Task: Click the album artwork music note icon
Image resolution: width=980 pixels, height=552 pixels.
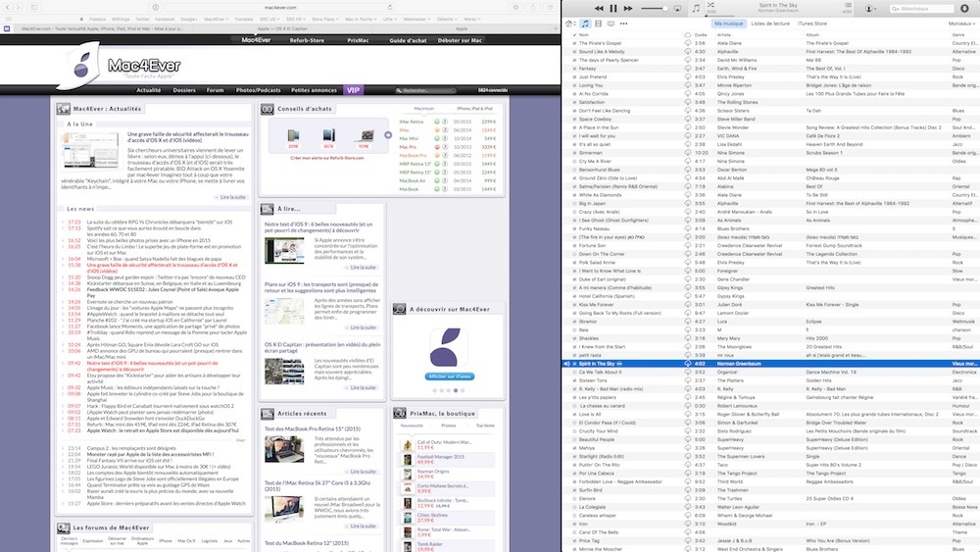Action: click(696, 8)
